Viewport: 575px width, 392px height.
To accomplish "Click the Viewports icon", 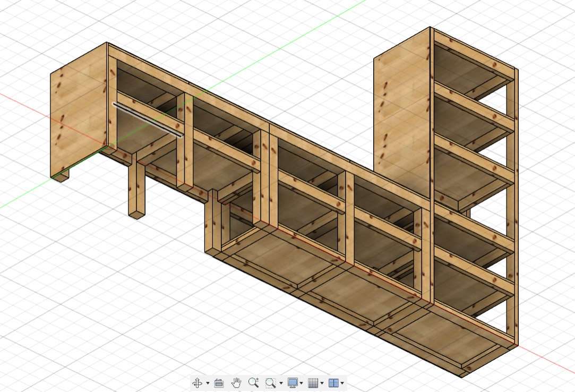I will (334, 382).
